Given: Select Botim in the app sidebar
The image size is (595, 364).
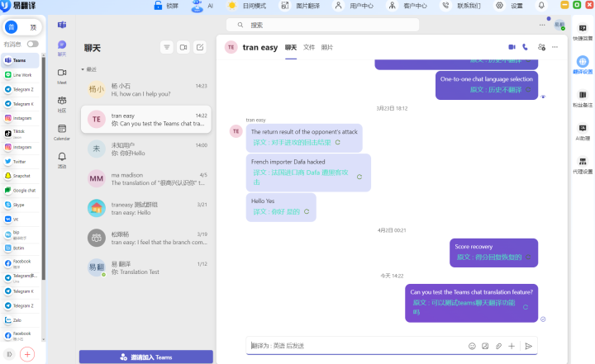Looking at the screenshot, I should 21,248.
